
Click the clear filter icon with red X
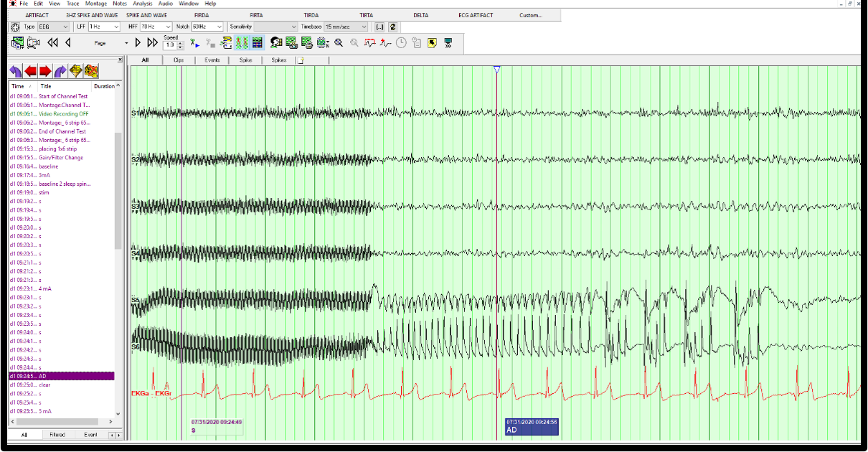91,71
